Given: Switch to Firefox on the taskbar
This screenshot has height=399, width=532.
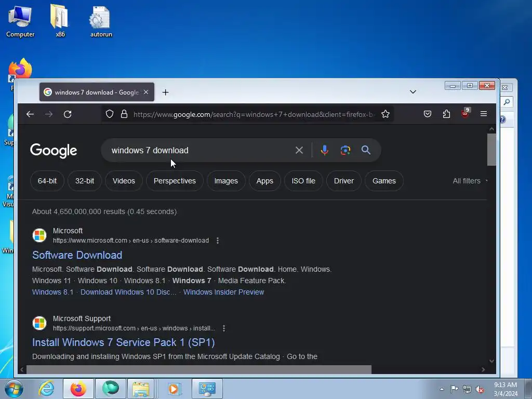Looking at the screenshot, I should coord(78,389).
